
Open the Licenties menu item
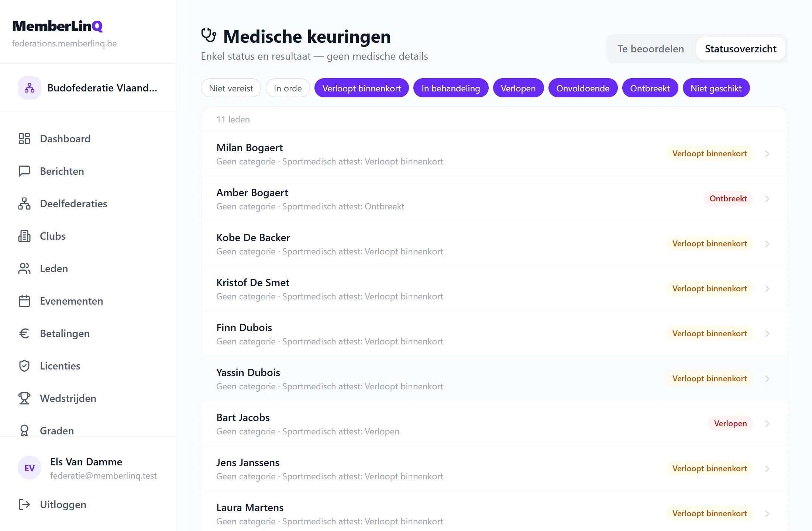point(88,366)
